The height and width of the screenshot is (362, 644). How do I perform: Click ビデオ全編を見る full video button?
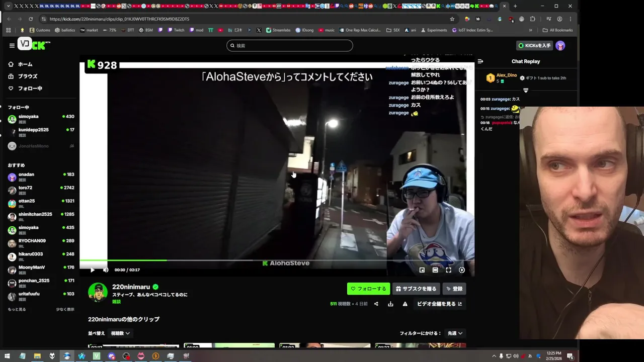(439, 304)
